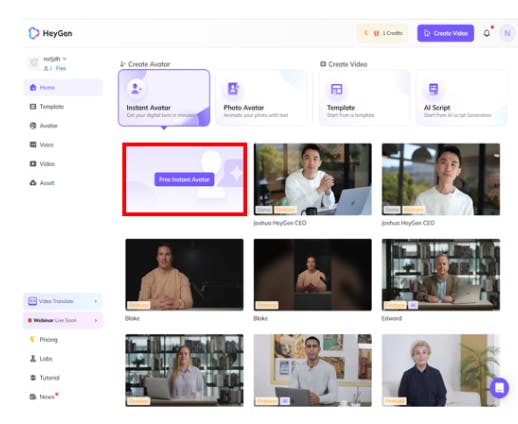Click the Pricing icon
The image size is (518, 424).
tap(33, 339)
